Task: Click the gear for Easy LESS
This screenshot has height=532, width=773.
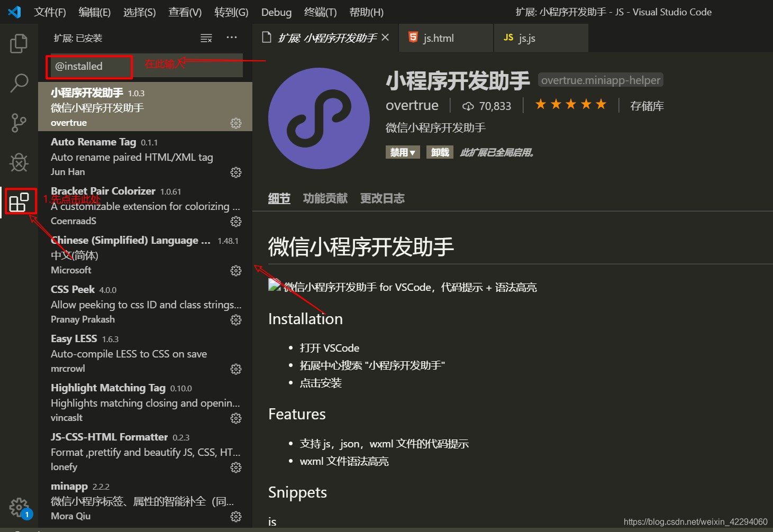Action: 236,369
